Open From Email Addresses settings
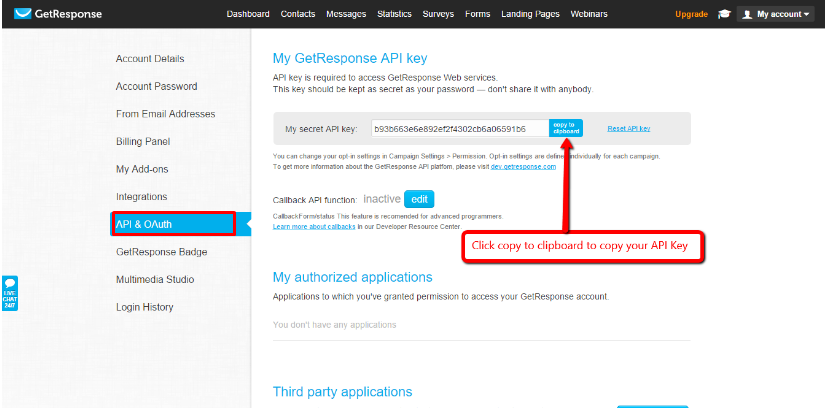827x415 pixels. [x=165, y=114]
